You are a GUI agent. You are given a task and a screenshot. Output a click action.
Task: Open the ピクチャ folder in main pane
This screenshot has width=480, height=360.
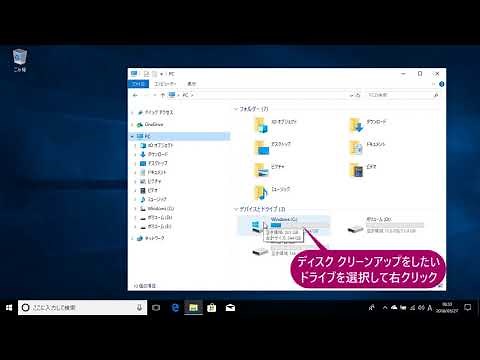(x=269, y=170)
